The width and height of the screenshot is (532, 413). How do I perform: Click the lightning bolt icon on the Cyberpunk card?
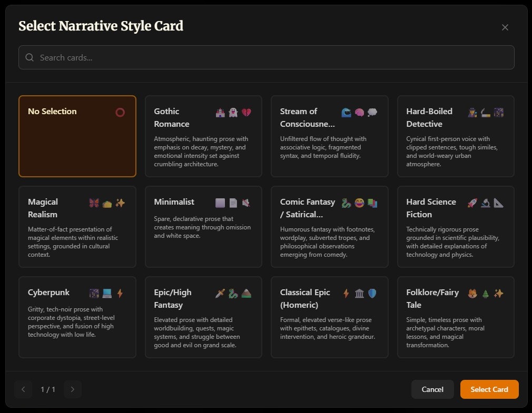click(x=120, y=293)
